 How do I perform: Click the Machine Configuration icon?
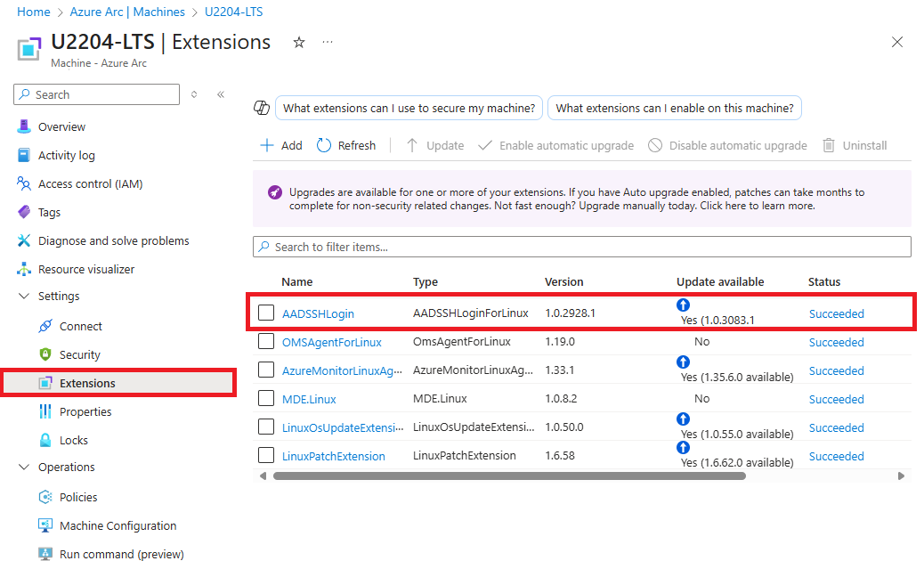[x=45, y=525]
